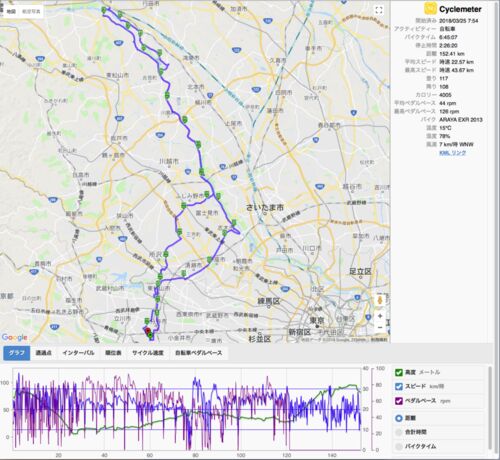Select the 自転車ペダルペース tab

tap(199, 353)
